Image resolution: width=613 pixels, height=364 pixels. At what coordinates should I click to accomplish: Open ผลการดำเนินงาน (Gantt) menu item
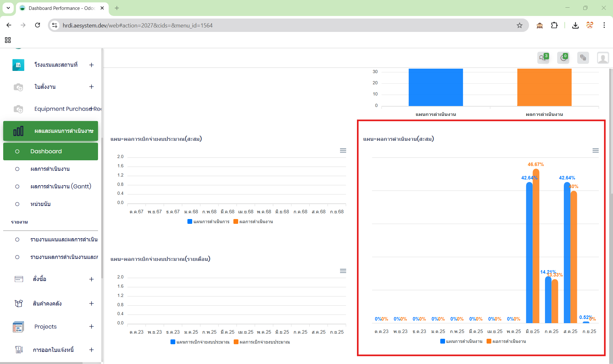coord(61,186)
